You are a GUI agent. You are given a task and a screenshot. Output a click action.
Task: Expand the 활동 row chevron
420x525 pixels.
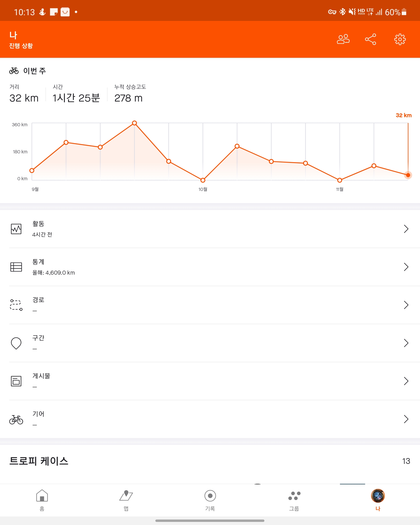coord(406,229)
